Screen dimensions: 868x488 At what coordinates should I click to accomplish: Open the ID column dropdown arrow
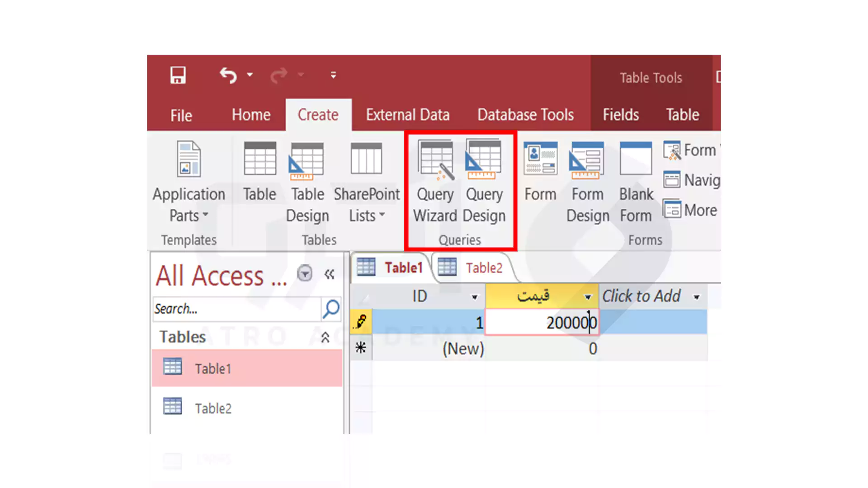click(x=474, y=297)
